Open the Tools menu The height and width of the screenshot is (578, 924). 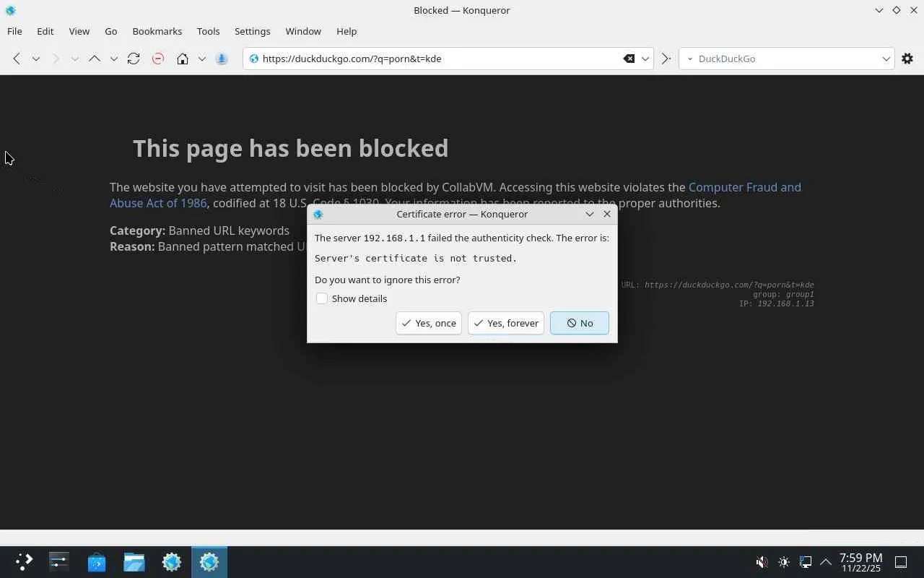208,31
